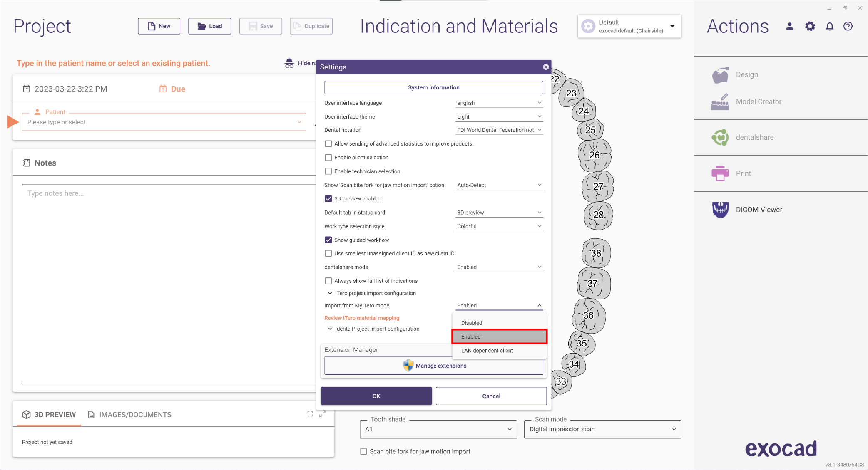Open the User interface theme dropdown
This screenshot has height=470, width=868.
(x=499, y=117)
